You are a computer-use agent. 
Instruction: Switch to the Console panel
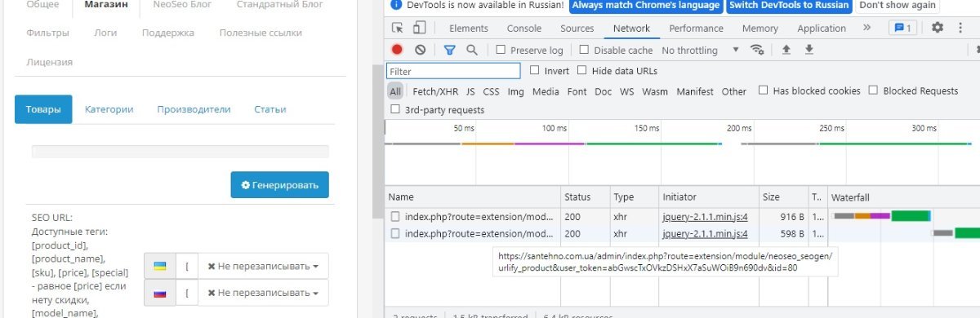(524, 28)
